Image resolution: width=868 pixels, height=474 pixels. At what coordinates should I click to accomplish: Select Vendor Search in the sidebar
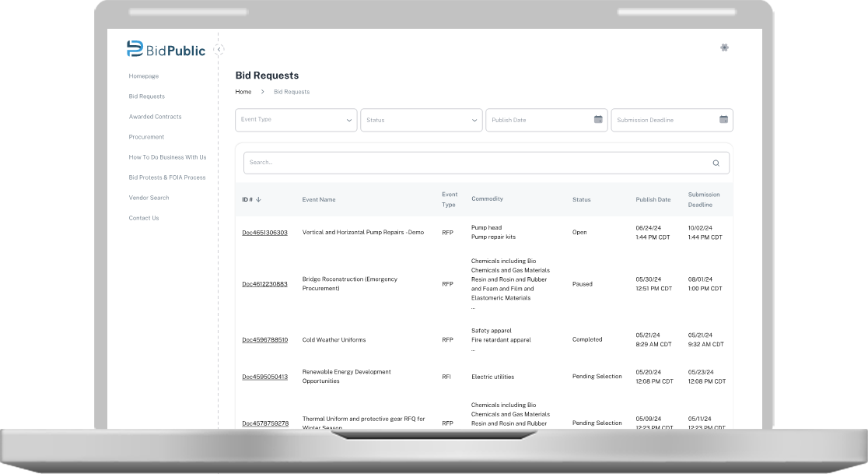[149, 198]
